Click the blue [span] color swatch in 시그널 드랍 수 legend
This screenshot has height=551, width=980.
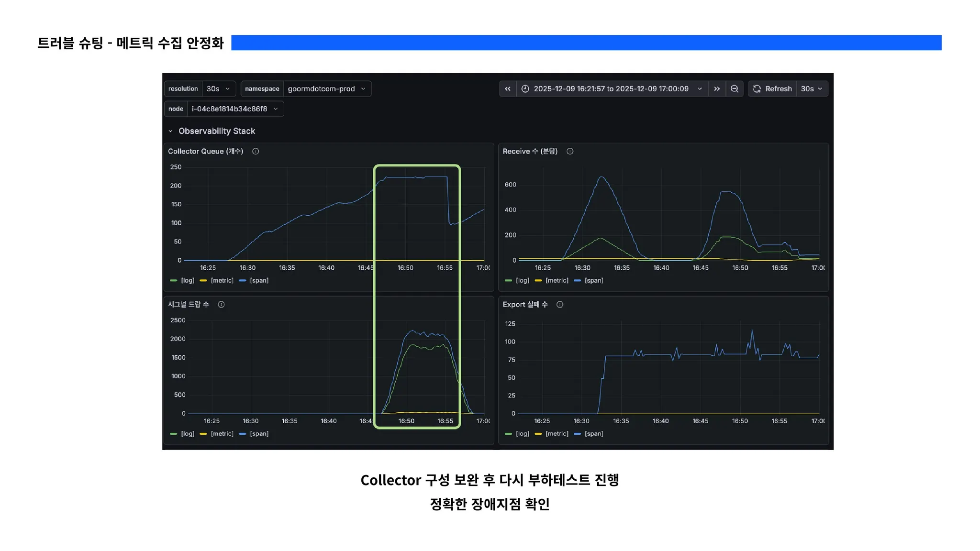click(243, 434)
